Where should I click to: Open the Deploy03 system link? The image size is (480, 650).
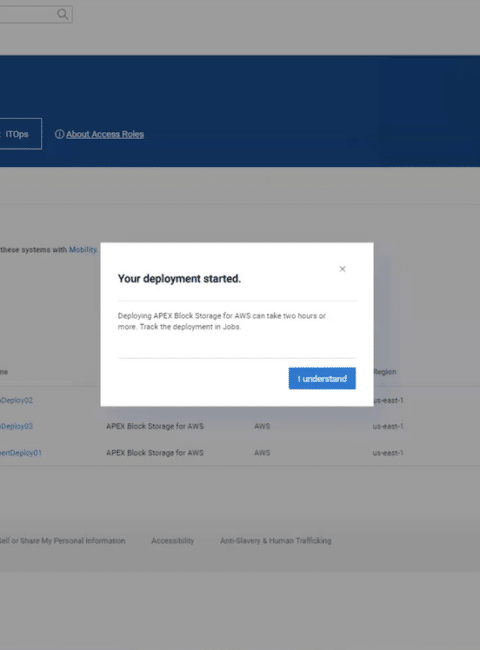pyautogui.click(x=16, y=426)
